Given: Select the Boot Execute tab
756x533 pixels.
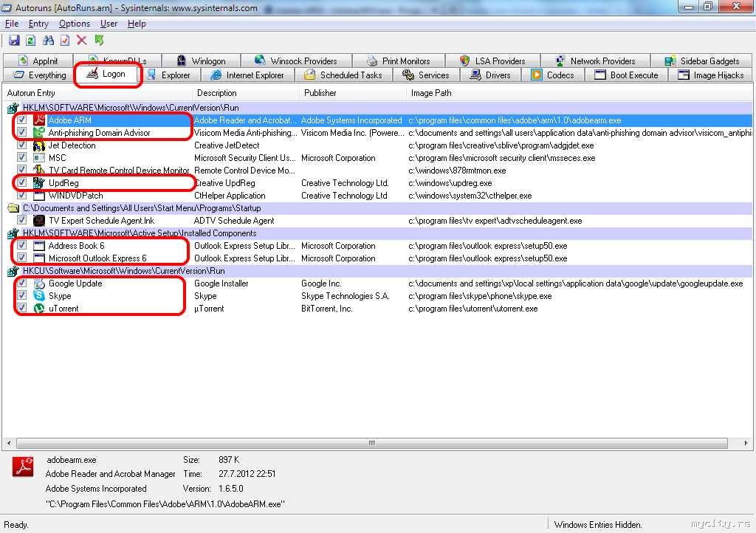Looking at the screenshot, I should point(626,75).
